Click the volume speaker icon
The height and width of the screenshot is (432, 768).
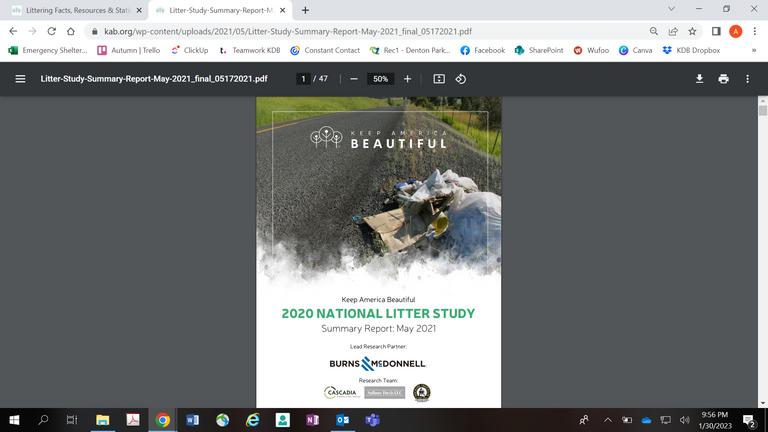[x=685, y=420]
